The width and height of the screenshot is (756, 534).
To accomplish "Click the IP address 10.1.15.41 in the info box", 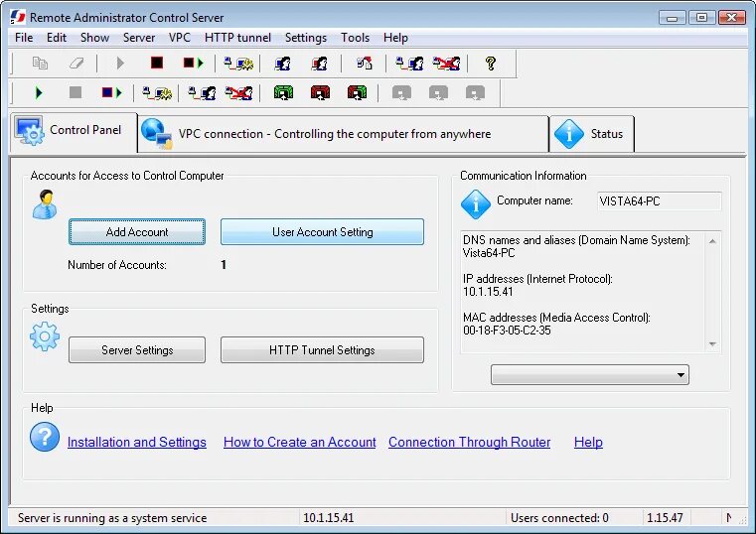I will 488,292.
